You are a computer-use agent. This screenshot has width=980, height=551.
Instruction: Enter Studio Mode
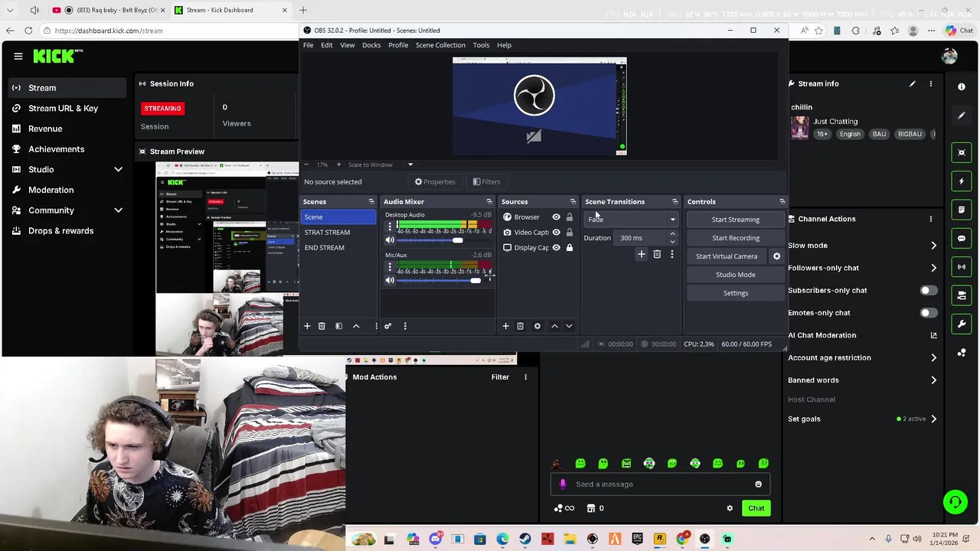click(x=736, y=275)
